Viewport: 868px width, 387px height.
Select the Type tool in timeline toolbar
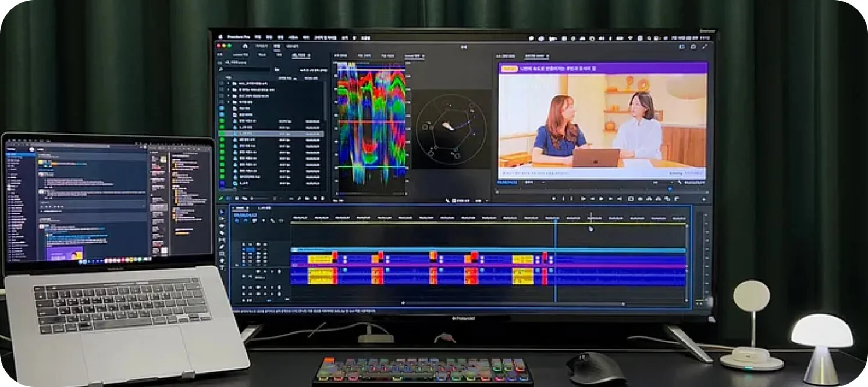click(x=222, y=268)
